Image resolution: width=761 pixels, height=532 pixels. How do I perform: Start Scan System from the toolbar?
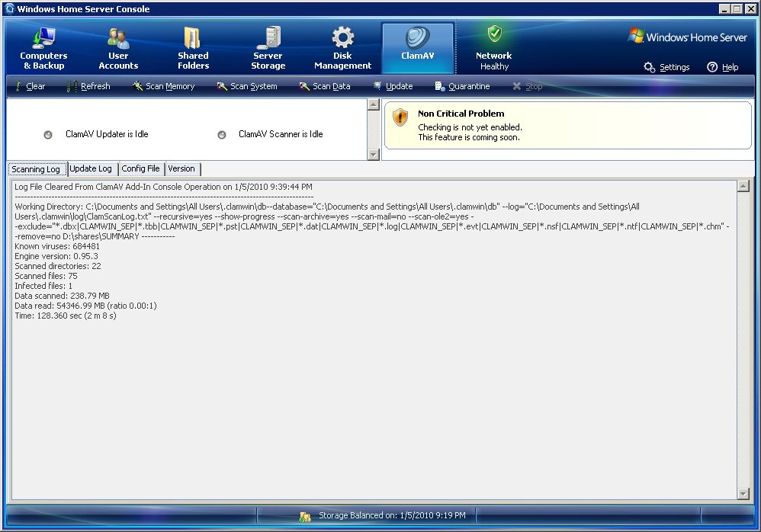(x=247, y=86)
